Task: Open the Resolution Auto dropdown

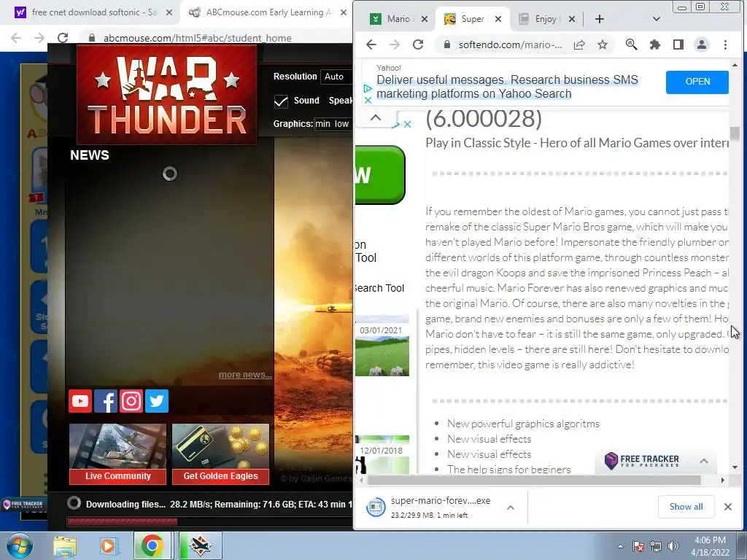Action: click(x=336, y=76)
